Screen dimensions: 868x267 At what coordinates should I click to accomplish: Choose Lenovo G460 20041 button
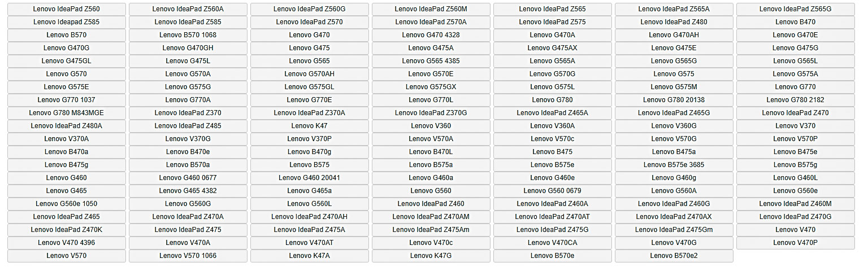310,178
